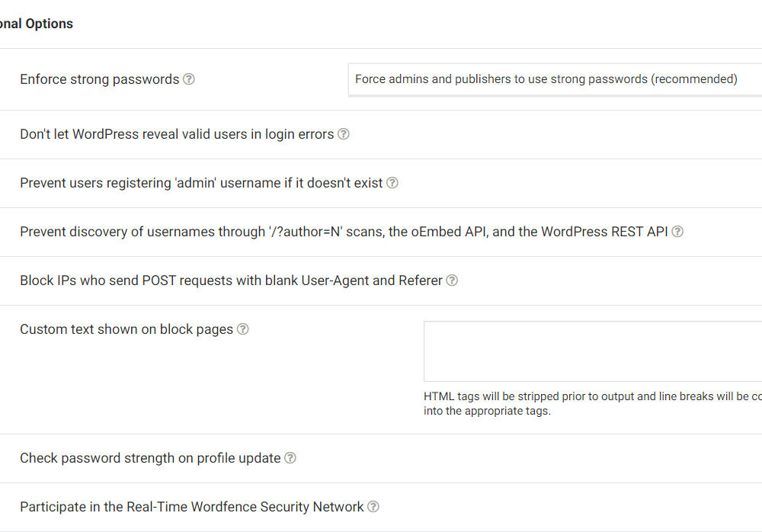Open help for Wordfence Security Network option
The height and width of the screenshot is (532, 762).
373,507
